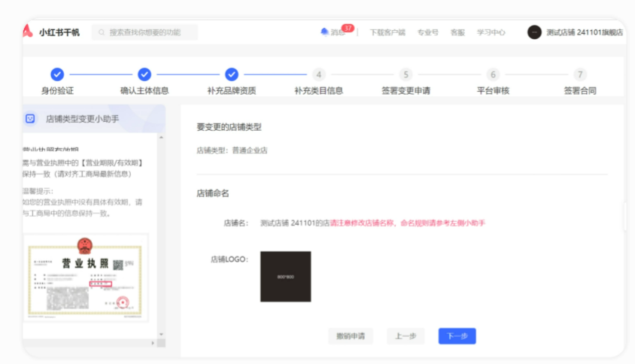The image size is (635, 364).
Task: Click the 店铺类型变更小助手 panel icon
Action: click(x=30, y=119)
